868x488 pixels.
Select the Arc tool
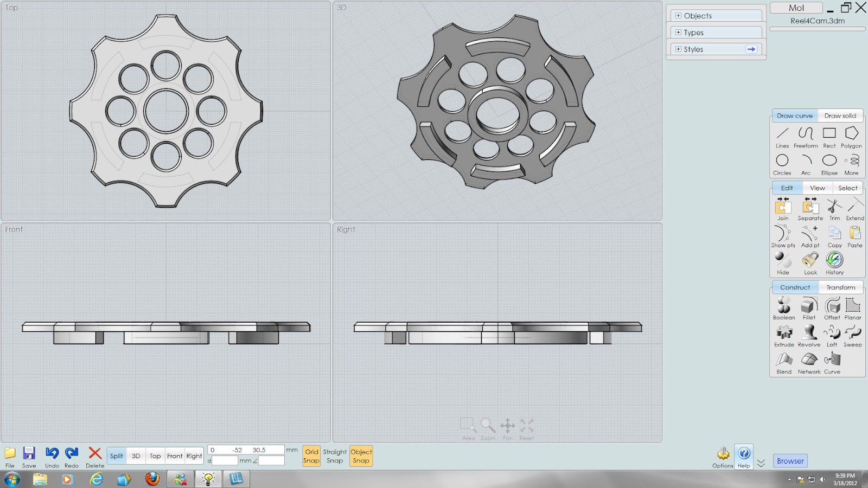point(806,164)
